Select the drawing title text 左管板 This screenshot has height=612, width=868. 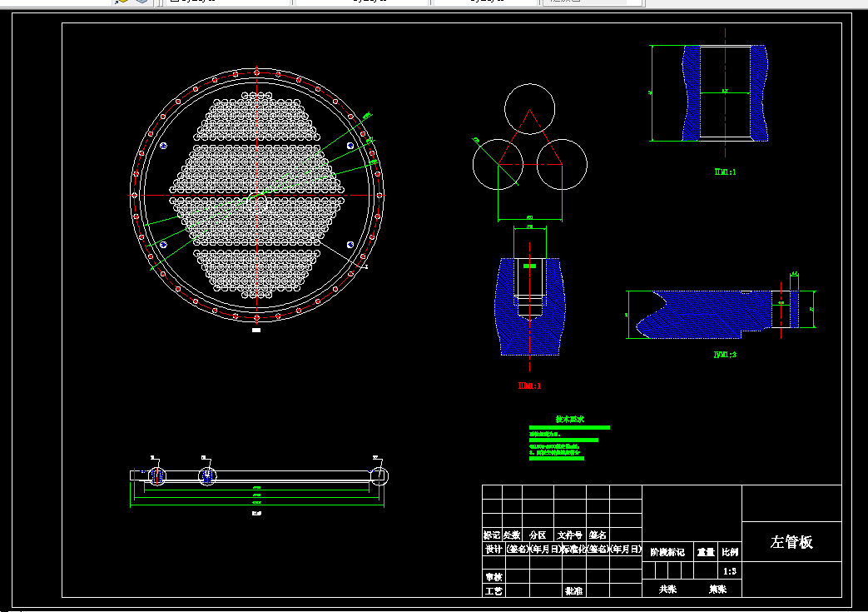[791, 542]
